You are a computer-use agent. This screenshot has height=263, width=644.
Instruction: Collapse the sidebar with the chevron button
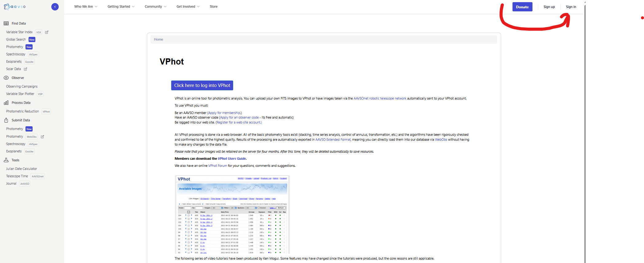55,7
